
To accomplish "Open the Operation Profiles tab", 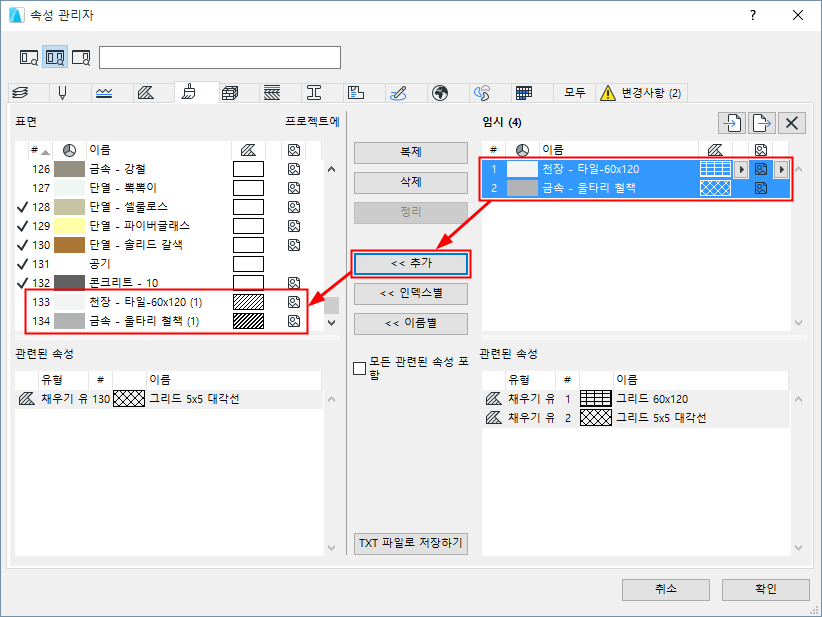I will (482, 93).
